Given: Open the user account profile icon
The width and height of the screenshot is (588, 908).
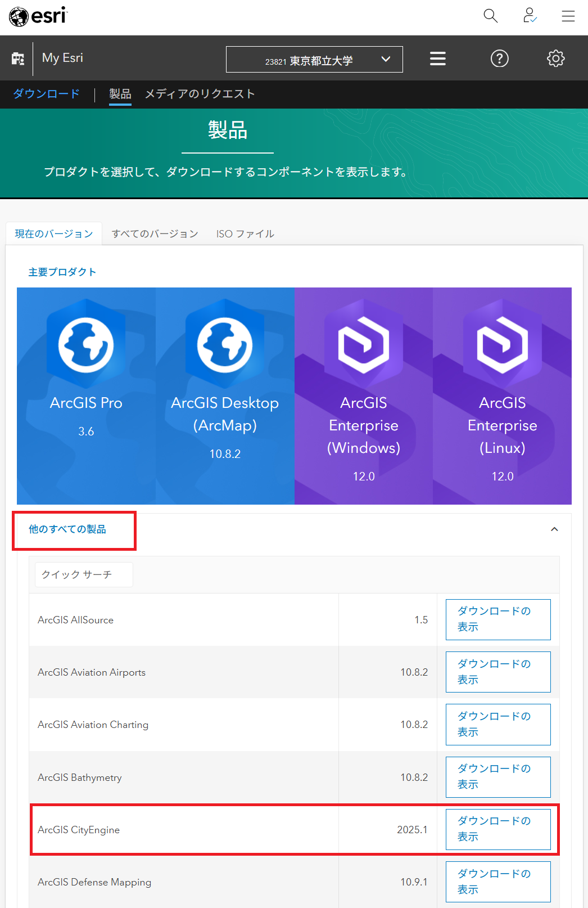Looking at the screenshot, I should point(529,16).
